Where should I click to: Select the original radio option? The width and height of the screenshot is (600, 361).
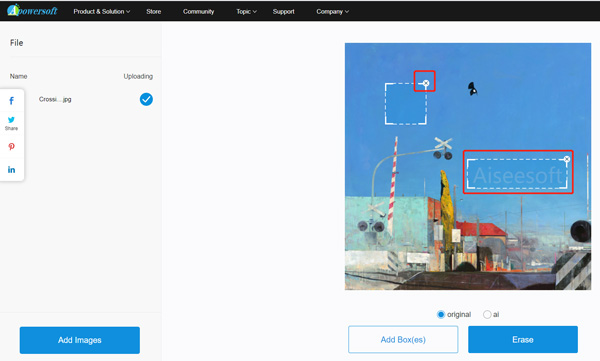pos(441,314)
